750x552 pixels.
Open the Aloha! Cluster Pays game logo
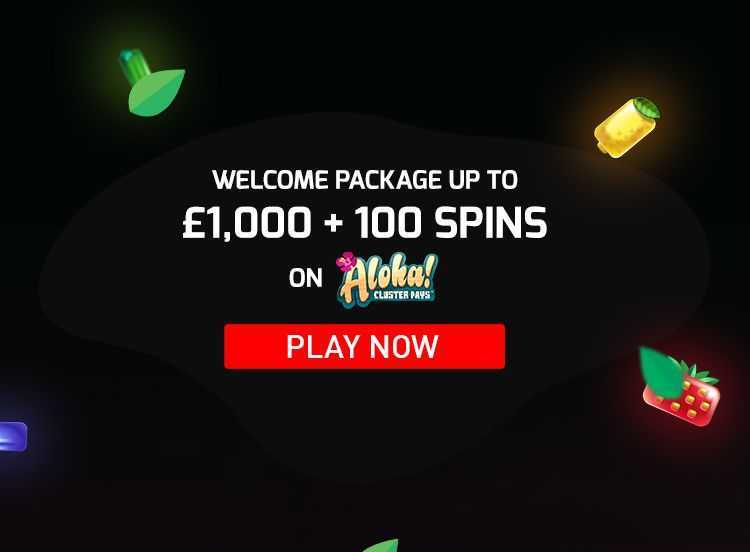pos(387,278)
